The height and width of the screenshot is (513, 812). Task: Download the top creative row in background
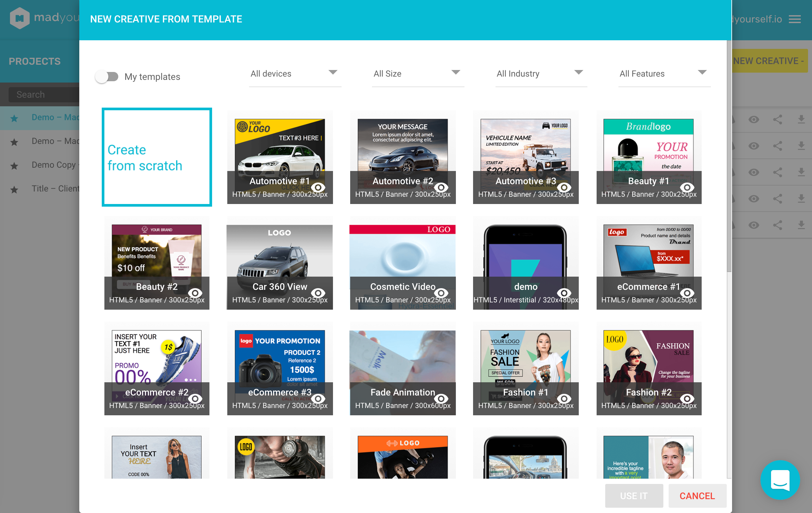801,119
